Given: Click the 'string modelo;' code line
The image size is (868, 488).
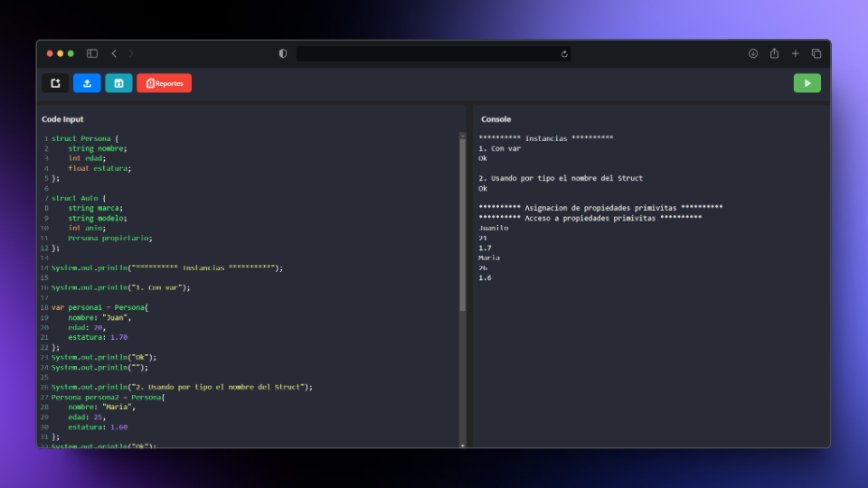Looking at the screenshot, I should [98, 218].
